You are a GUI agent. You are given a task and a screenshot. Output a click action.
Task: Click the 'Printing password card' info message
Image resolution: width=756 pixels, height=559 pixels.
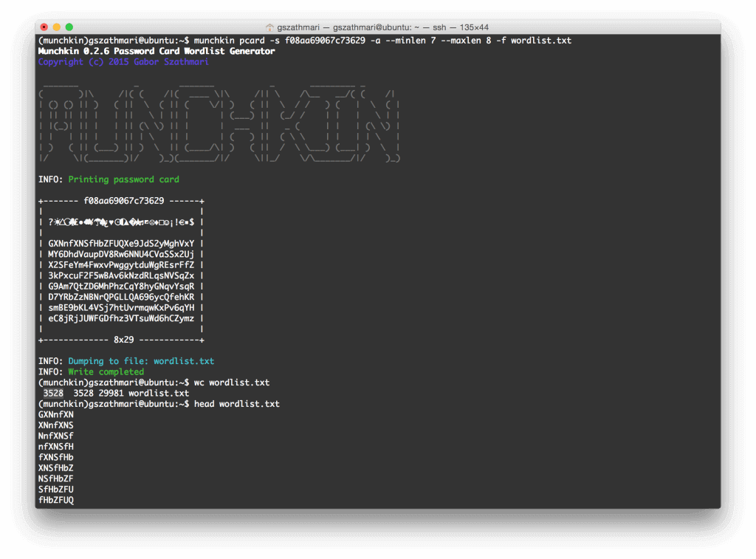click(x=123, y=179)
